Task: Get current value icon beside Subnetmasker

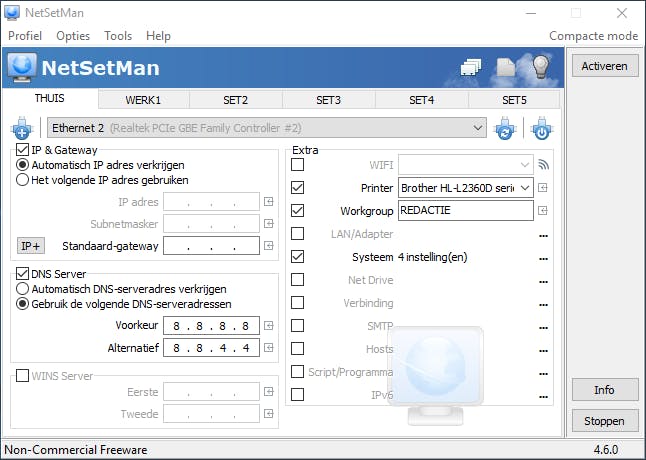Action: [269, 224]
